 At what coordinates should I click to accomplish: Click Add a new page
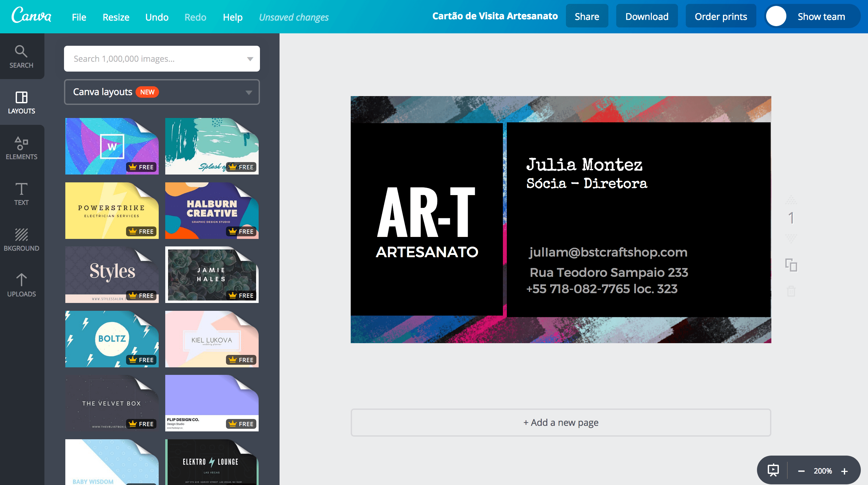coord(561,423)
